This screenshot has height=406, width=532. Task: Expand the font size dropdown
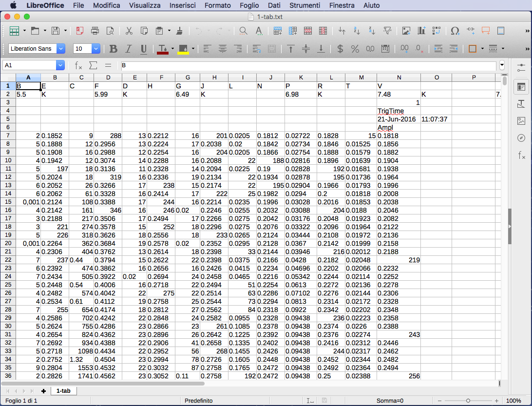pos(96,49)
